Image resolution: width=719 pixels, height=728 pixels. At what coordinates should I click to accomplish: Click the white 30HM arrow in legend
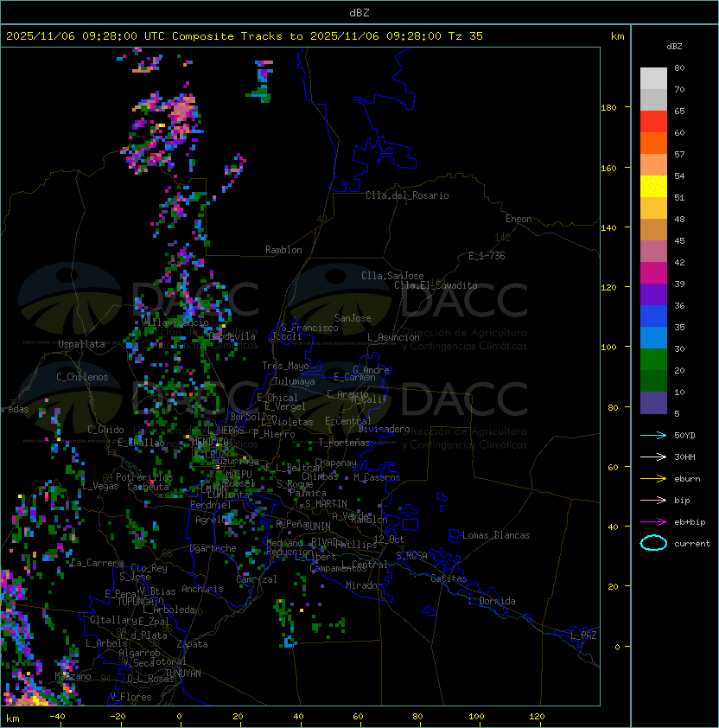coord(653,457)
